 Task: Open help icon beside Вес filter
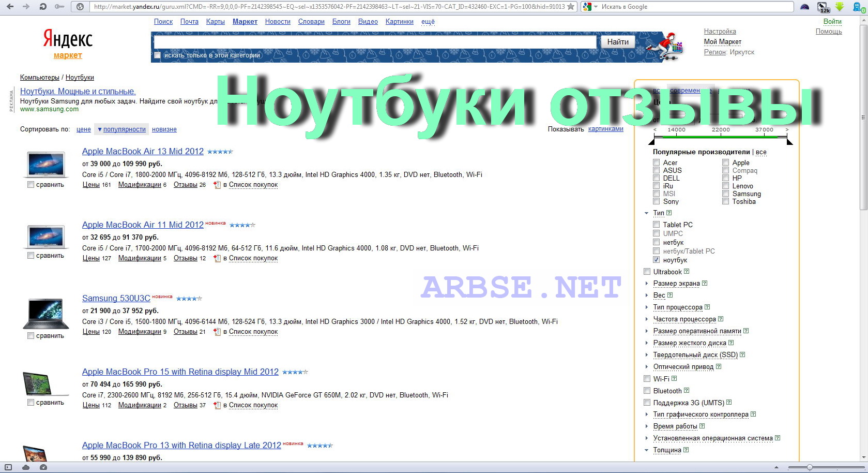(x=670, y=295)
